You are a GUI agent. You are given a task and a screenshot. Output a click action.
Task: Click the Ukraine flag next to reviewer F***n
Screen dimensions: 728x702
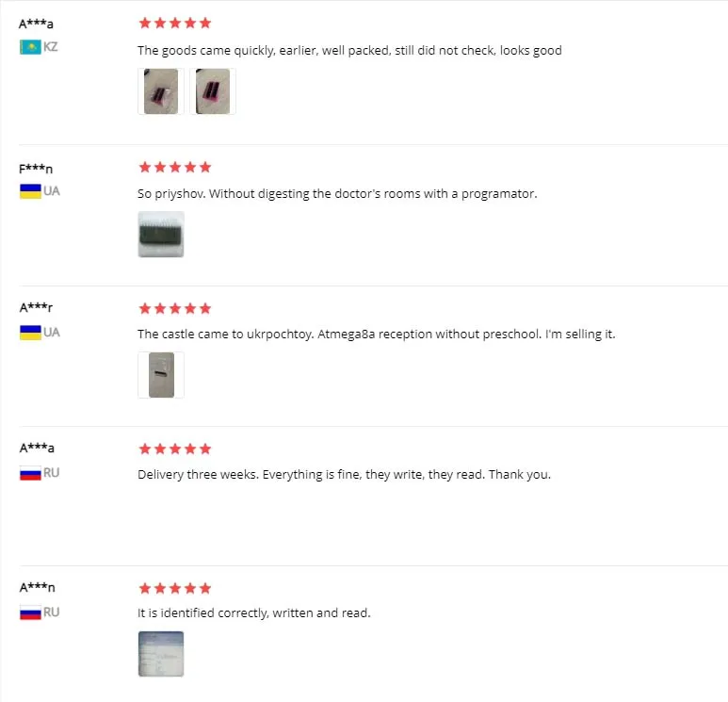pyautogui.click(x=30, y=191)
